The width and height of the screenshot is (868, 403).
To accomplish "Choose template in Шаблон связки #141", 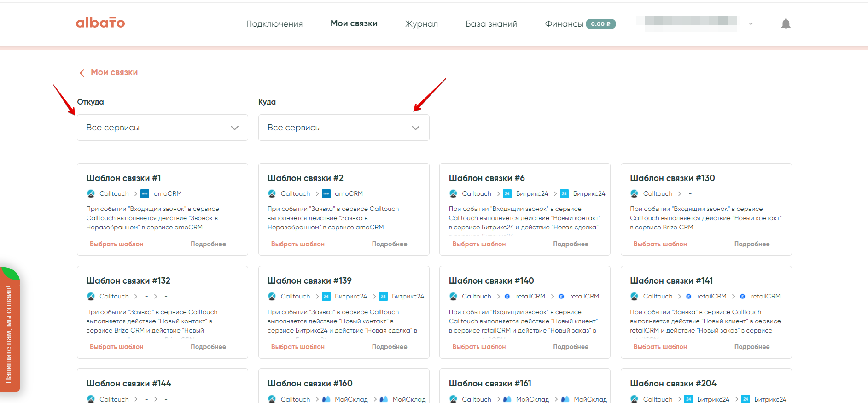I will point(660,347).
